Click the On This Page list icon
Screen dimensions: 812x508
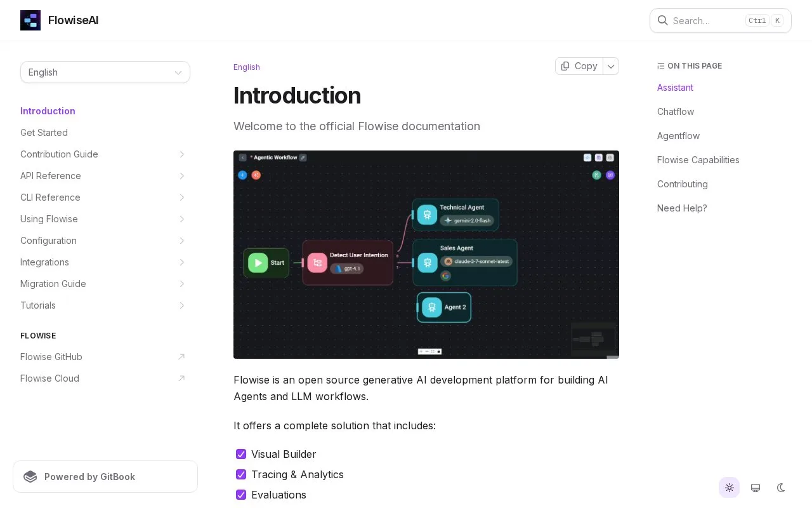(661, 66)
